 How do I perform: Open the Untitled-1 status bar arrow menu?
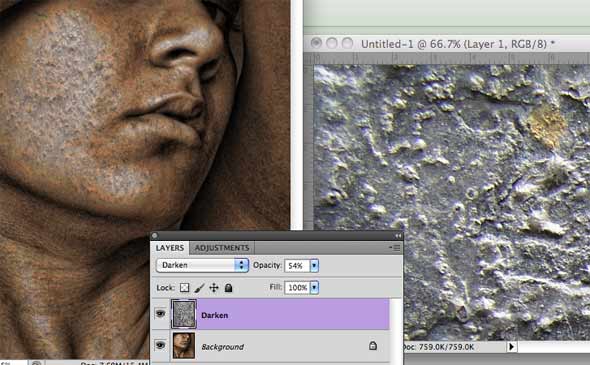(x=511, y=347)
